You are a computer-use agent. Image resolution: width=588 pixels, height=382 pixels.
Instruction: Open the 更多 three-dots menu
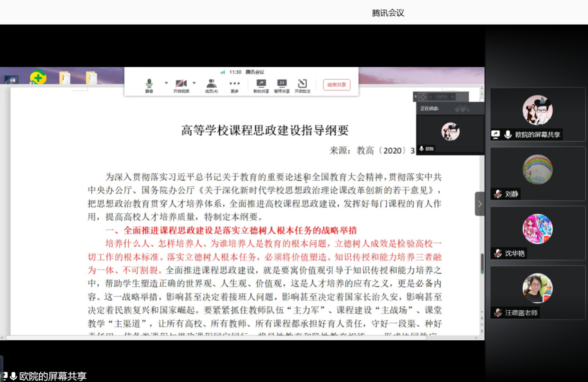234,85
